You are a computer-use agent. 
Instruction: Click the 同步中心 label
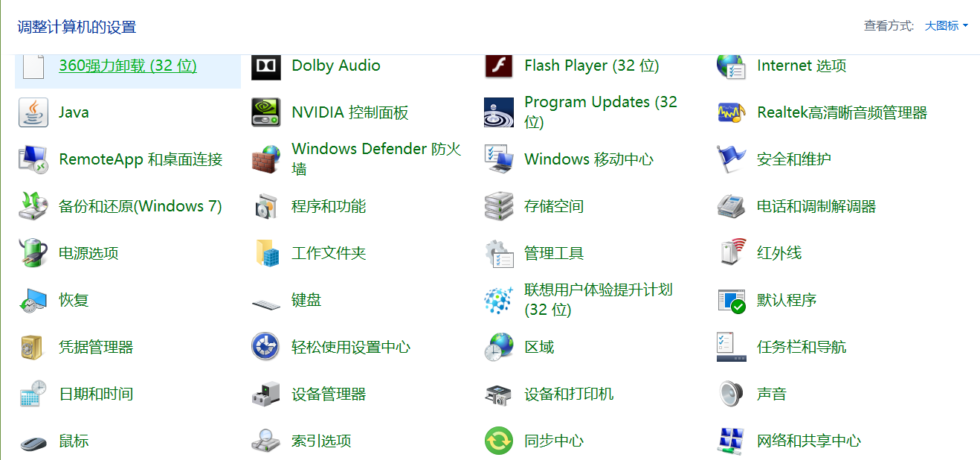tap(554, 441)
